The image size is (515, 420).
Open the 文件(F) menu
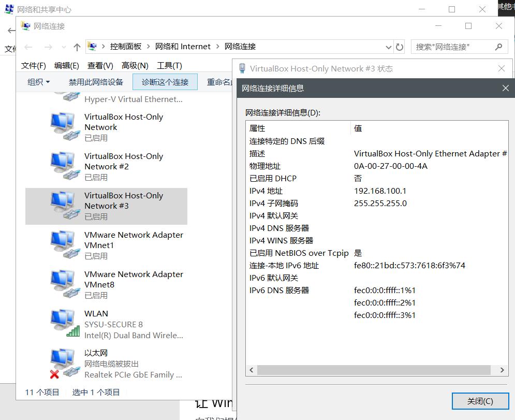tap(34, 66)
